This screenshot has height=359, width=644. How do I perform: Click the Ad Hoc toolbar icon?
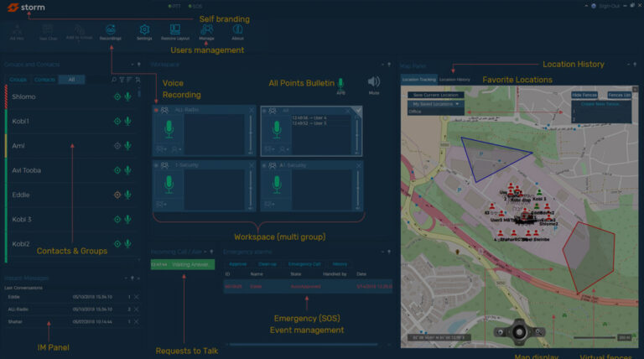[x=17, y=33]
